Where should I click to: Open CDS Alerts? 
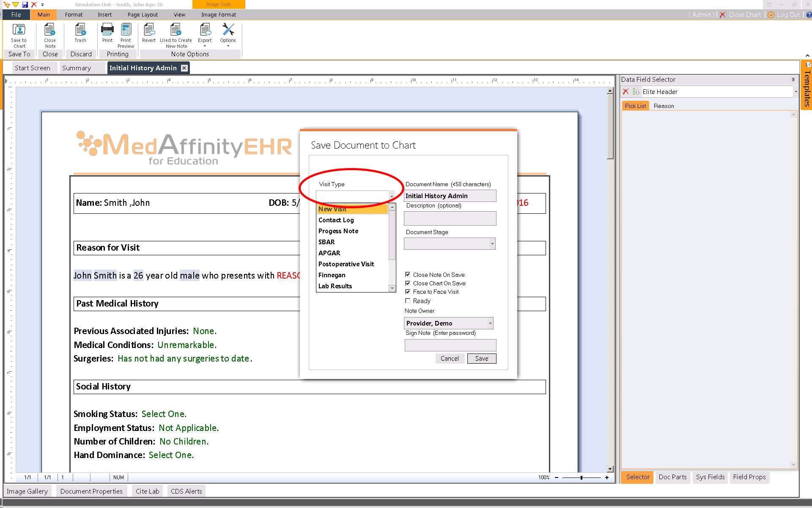click(187, 491)
